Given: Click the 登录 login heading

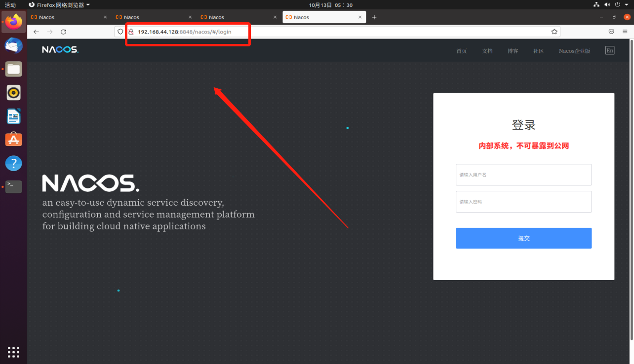Looking at the screenshot, I should (x=523, y=125).
